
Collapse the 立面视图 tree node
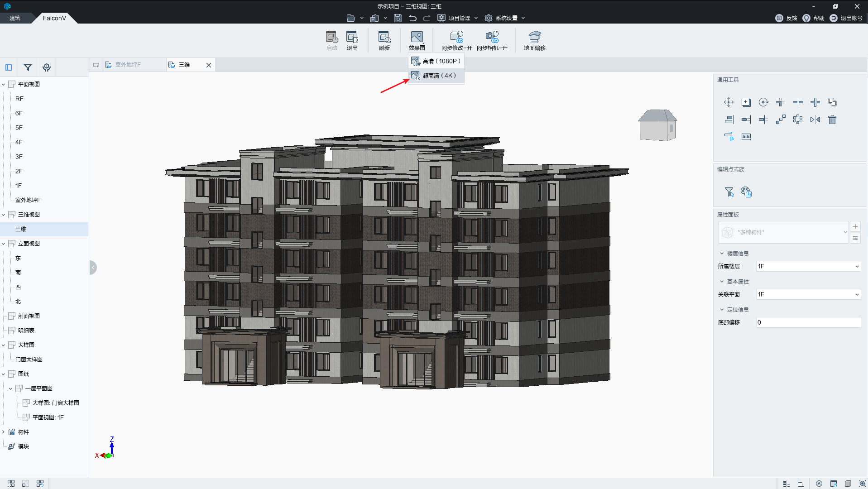(x=4, y=244)
